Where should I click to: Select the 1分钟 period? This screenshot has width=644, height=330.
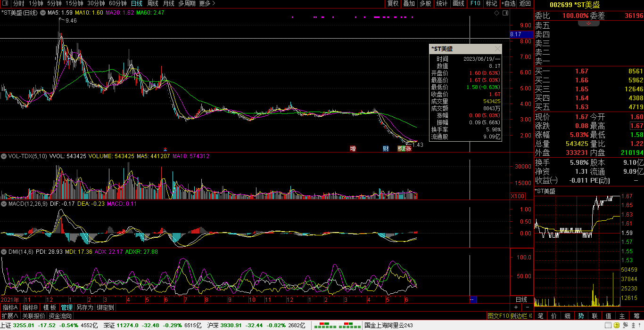(x=36, y=3)
